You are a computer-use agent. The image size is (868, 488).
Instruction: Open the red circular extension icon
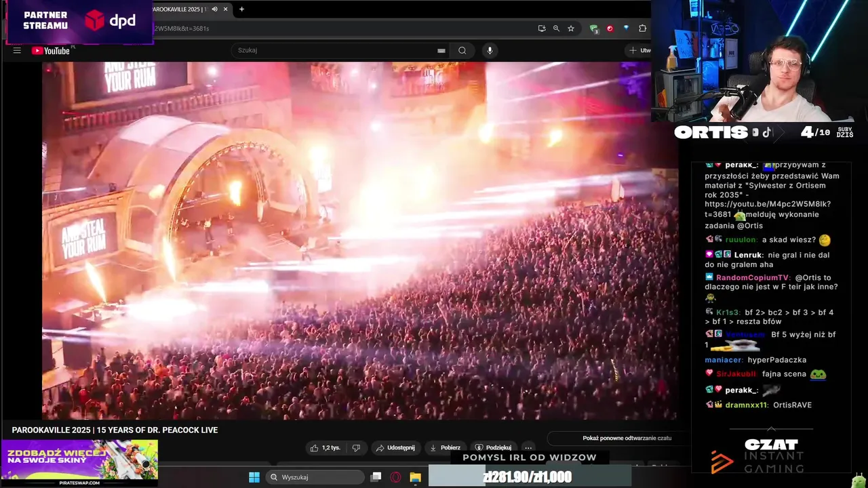click(610, 28)
